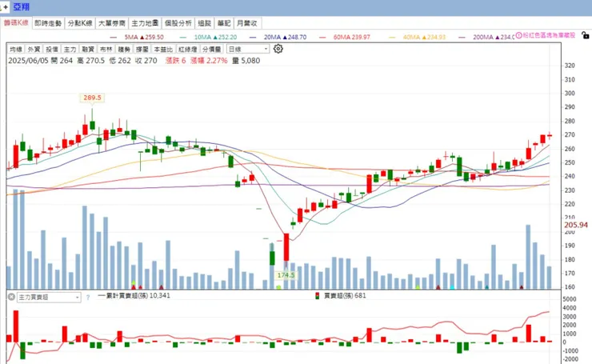Click the 10MA legend entry
Viewport: 592px width, 364px height.
(x=209, y=37)
